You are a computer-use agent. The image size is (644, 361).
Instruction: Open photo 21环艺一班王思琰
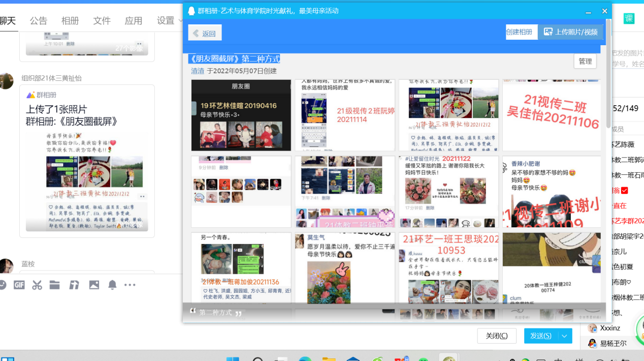tap(448, 267)
